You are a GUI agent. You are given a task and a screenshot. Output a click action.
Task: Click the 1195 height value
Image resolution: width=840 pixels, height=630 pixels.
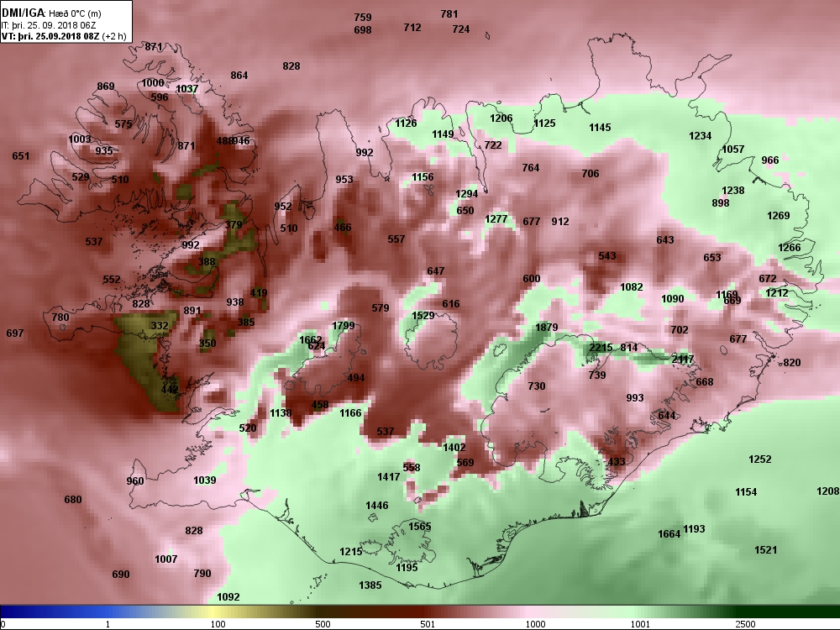[x=407, y=568]
